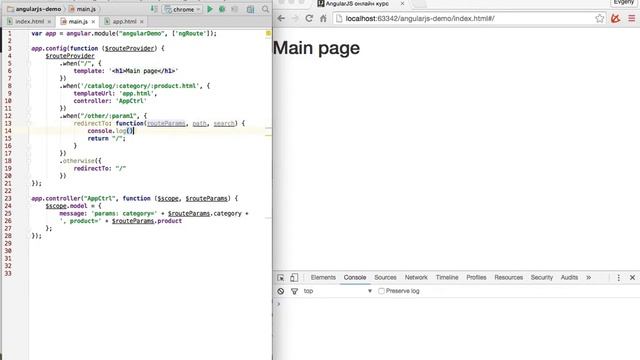Image resolution: width=640 pixels, height=360 pixels.
Task: Click the fold marker on line 12 in the gutter
Action: (x=29, y=116)
